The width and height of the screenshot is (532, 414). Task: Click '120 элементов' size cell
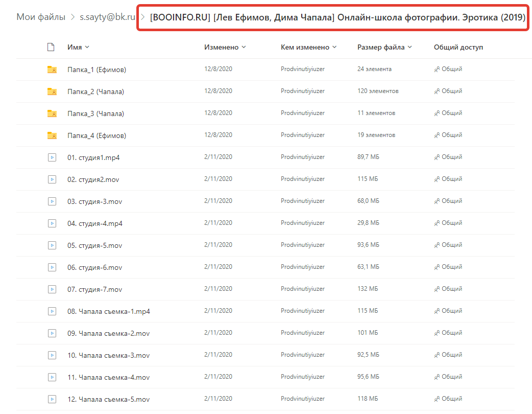coord(378,91)
